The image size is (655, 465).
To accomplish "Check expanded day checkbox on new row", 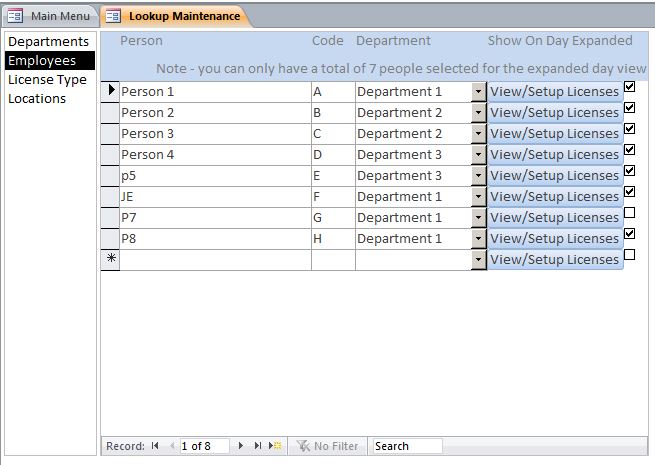I will point(630,254).
